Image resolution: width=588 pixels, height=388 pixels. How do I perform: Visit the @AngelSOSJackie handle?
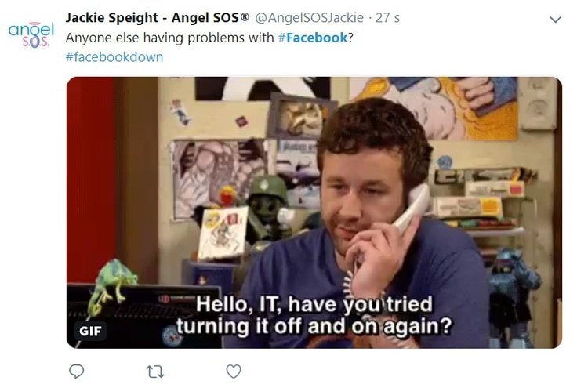310,17
